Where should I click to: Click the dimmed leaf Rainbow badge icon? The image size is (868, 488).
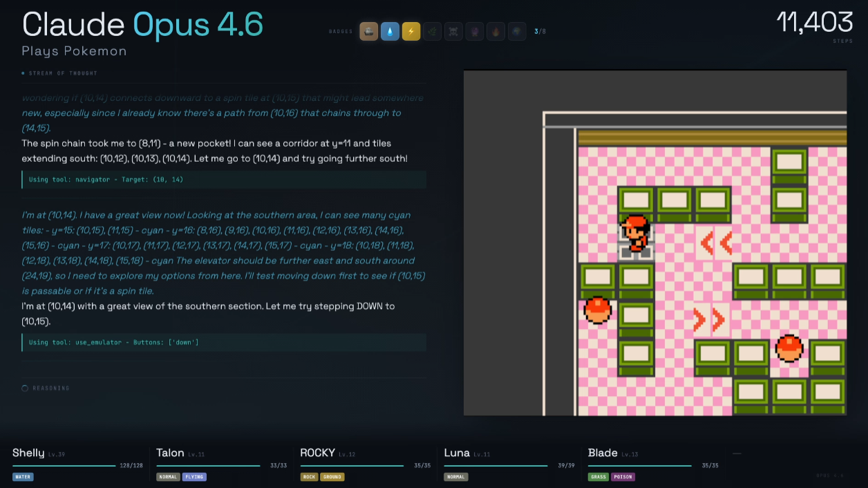433,31
